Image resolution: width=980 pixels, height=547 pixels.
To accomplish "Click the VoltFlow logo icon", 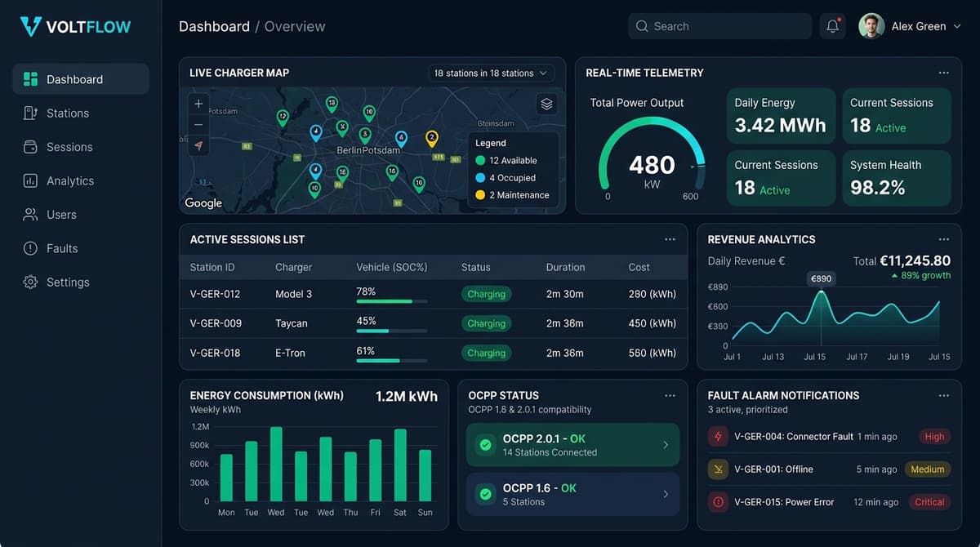I will click(x=30, y=26).
